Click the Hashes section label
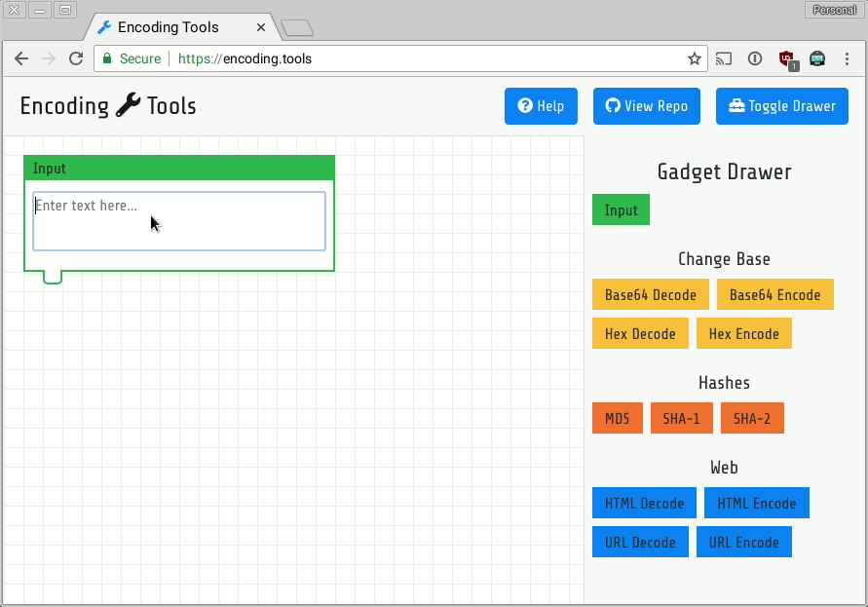 [724, 383]
